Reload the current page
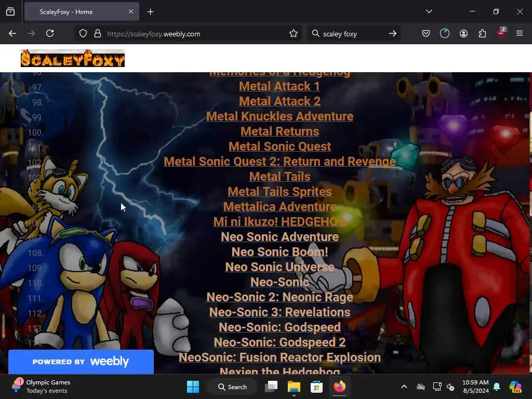Viewport: 532px width, 399px height. tap(50, 34)
